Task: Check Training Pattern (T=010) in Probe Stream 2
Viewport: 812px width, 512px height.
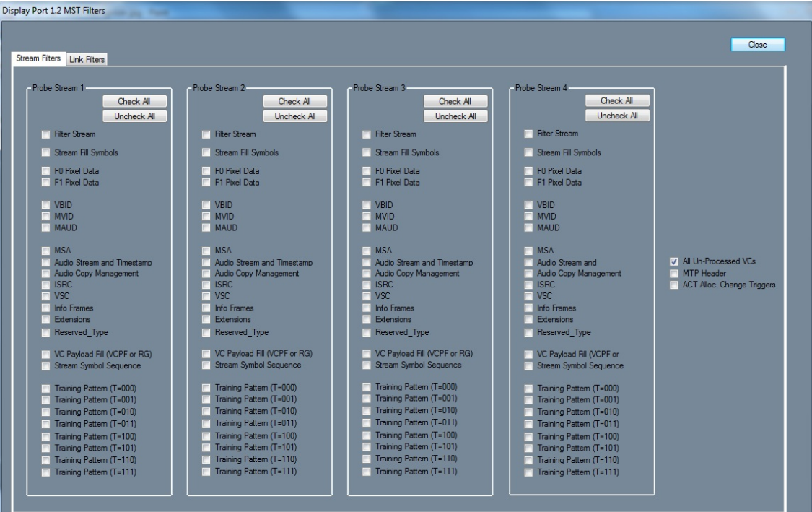Action: pyautogui.click(x=206, y=412)
